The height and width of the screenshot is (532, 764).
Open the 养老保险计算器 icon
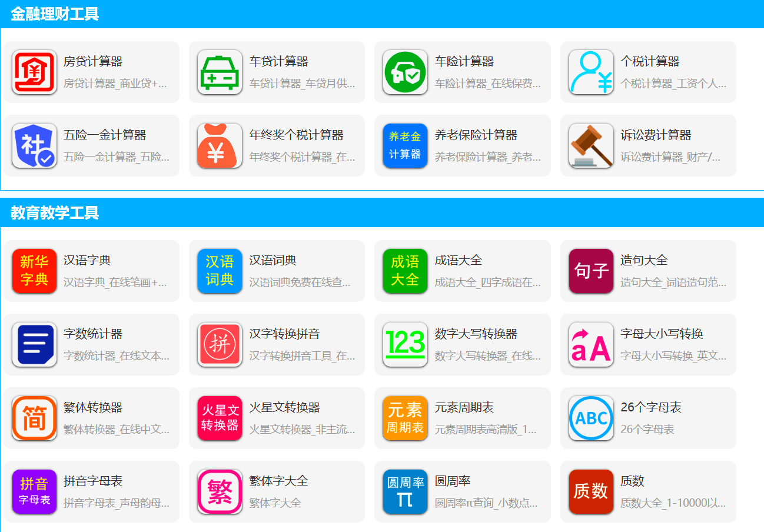[x=404, y=146]
